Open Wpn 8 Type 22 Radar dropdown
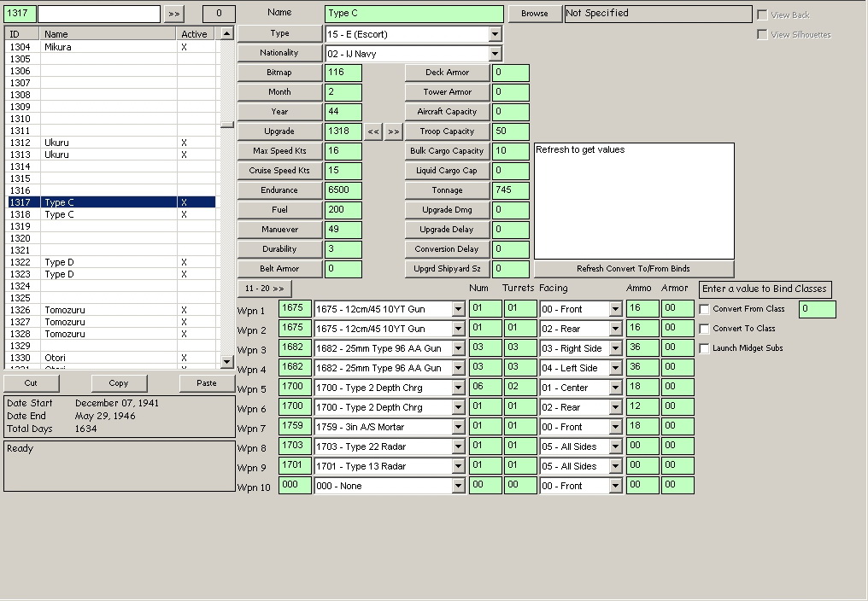Viewport: 868px width, 601px height. click(458, 446)
